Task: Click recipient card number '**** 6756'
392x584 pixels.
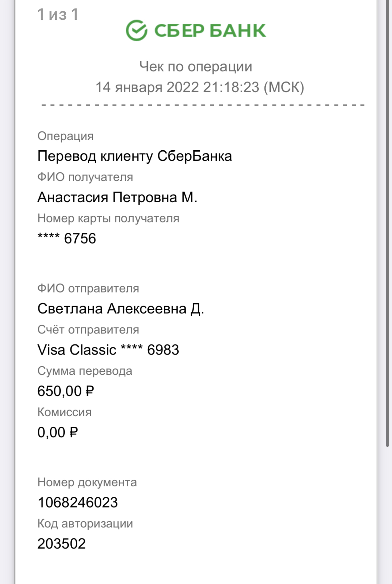Action: tap(67, 238)
